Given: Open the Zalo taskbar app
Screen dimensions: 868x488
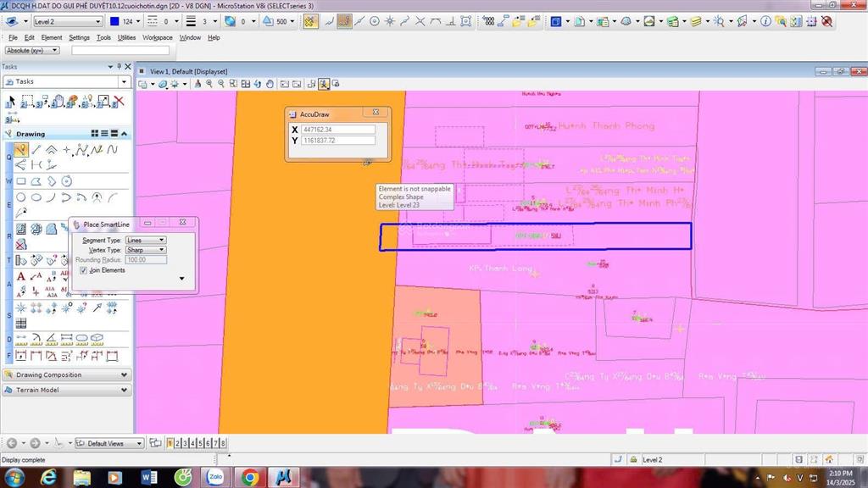Looking at the screenshot, I should pyautogui.click(x=215, y=477).
